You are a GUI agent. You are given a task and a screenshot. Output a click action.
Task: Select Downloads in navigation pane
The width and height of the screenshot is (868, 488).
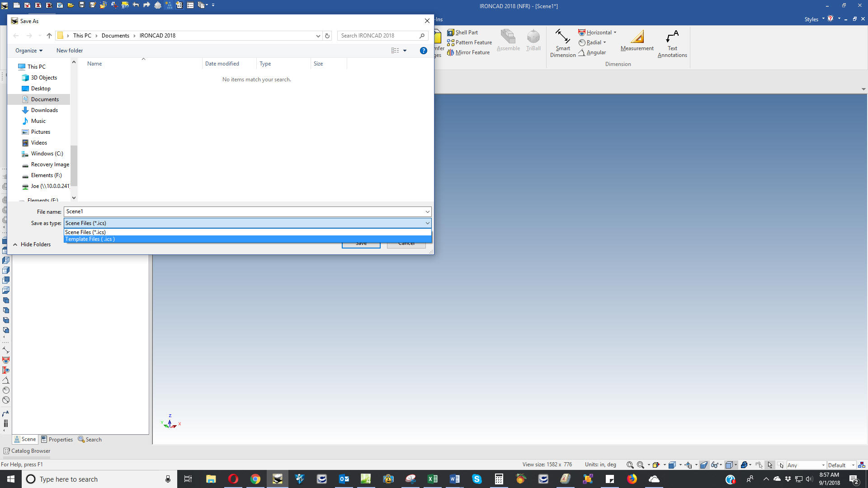point(44,110)
